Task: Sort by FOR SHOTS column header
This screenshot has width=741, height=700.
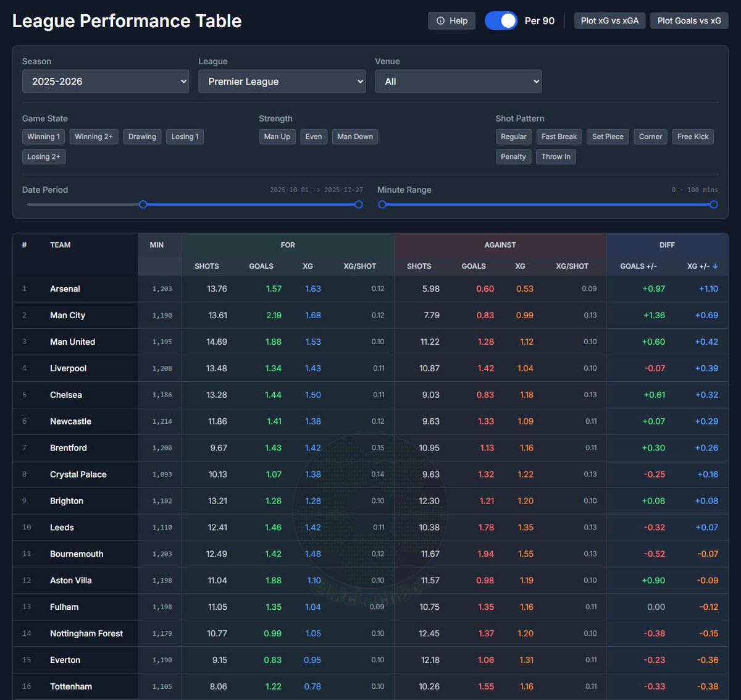Action: point(207,266)
